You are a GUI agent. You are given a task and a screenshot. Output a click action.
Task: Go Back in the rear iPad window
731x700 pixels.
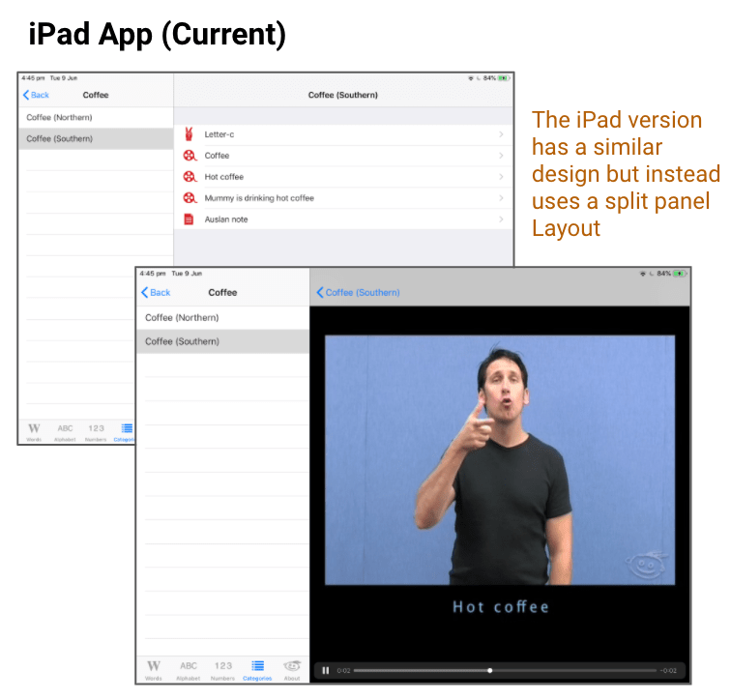click(36, 95)
